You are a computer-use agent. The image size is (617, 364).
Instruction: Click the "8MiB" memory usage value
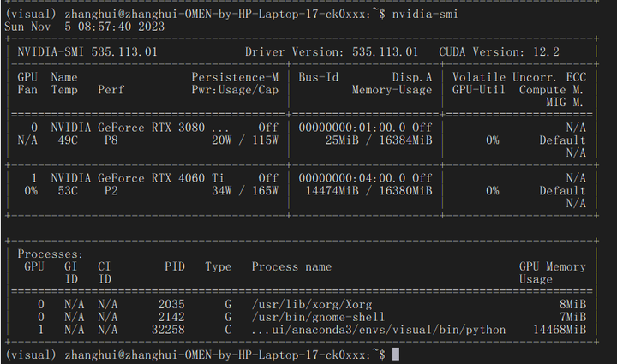(573, 304)
